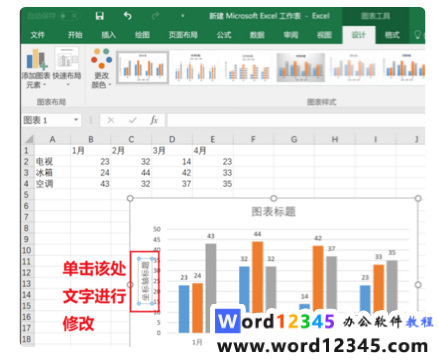Toggle the AutoSave switch
Viewport: 438px width, 362px height.
click(68, 16)
